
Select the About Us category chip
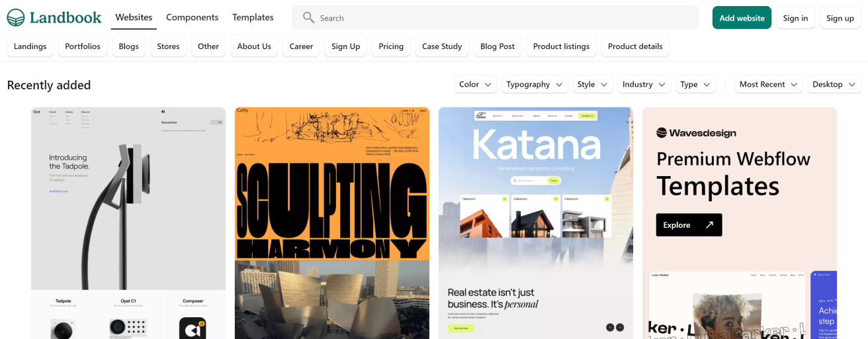tap(254, 46)
